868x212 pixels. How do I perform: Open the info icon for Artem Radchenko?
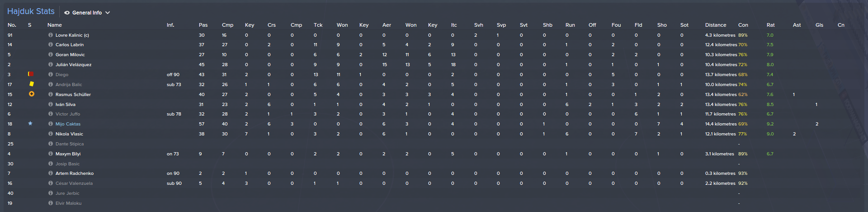[x=51, y=173]
